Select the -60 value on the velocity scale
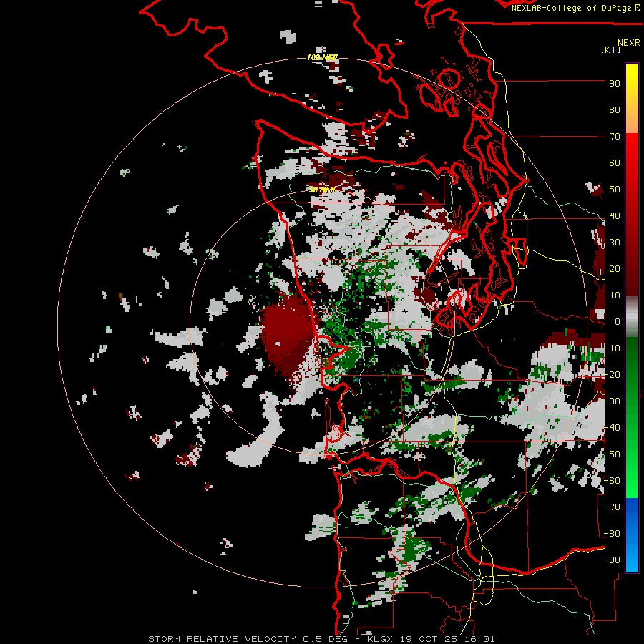The image size is (644, 644). click(x=612, y=481)
